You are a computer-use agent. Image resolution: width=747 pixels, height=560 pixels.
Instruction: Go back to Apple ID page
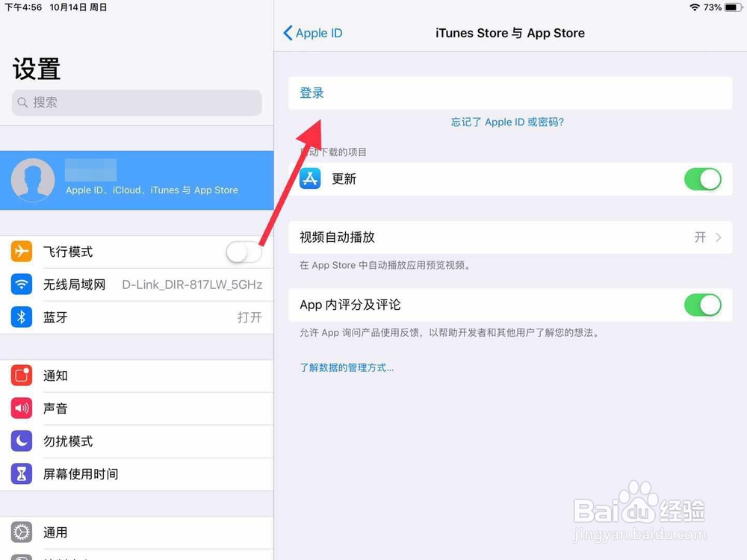(313, 33)
